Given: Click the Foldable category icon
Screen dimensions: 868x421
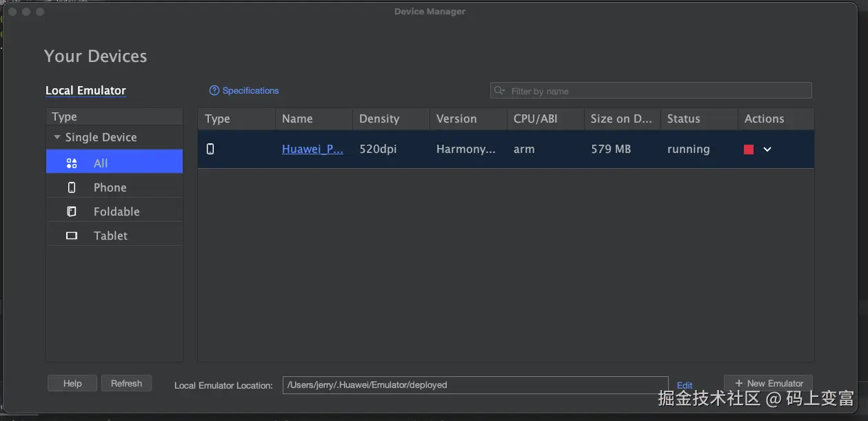Looking at the screenshot, I should coord(72,212).
